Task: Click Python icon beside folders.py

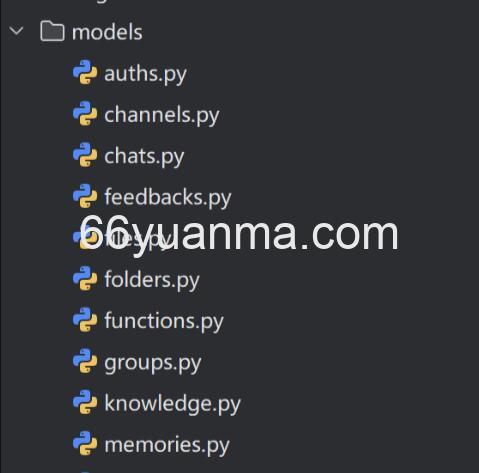Action: click(x=85, y=278)
